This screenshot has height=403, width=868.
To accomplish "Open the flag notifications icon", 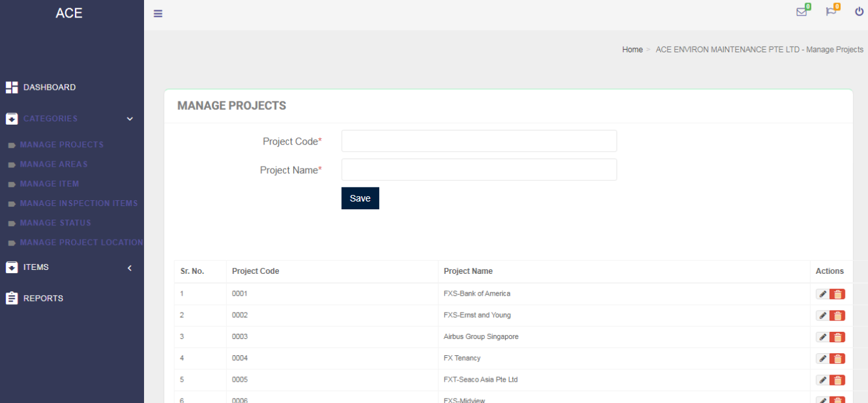I will tap(831, 12).
